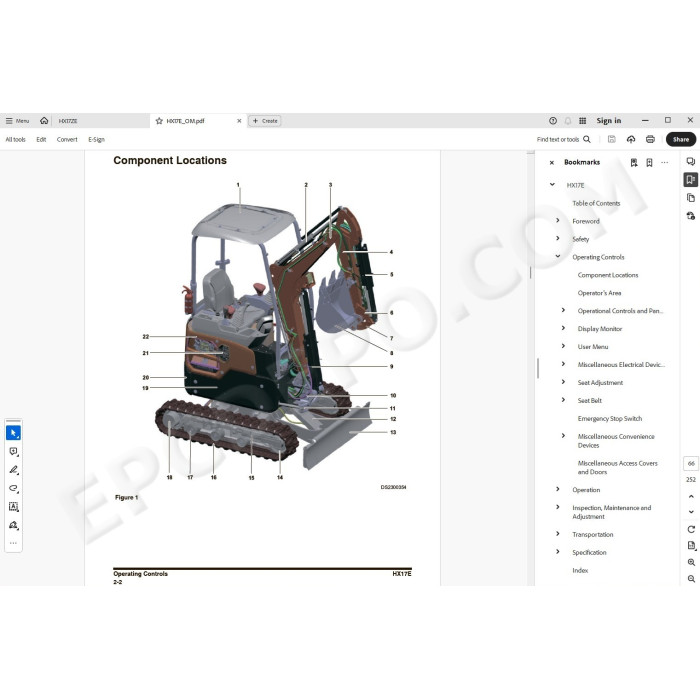Expand the Seat Belt bookmark
Image resolution: width=700 pixels, height=700 pixels.
(563, 400)
